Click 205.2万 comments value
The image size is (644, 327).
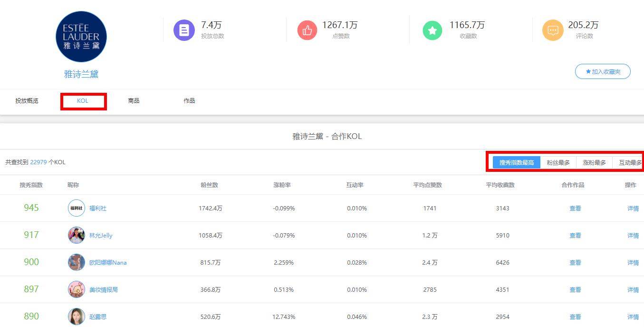coord(584,25)
